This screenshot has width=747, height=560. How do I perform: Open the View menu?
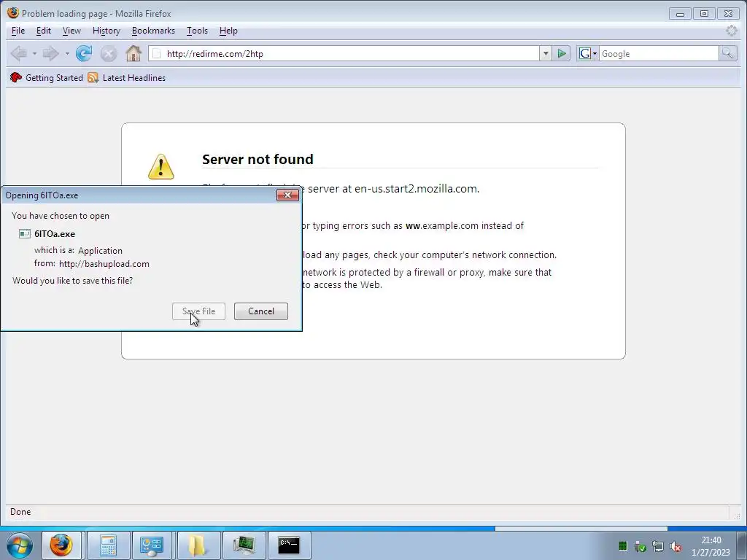71,31
